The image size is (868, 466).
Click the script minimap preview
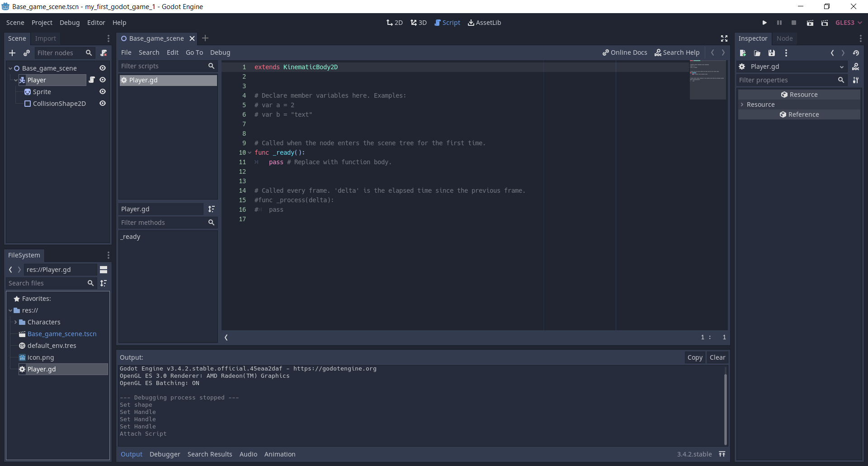tap(708, 80)
